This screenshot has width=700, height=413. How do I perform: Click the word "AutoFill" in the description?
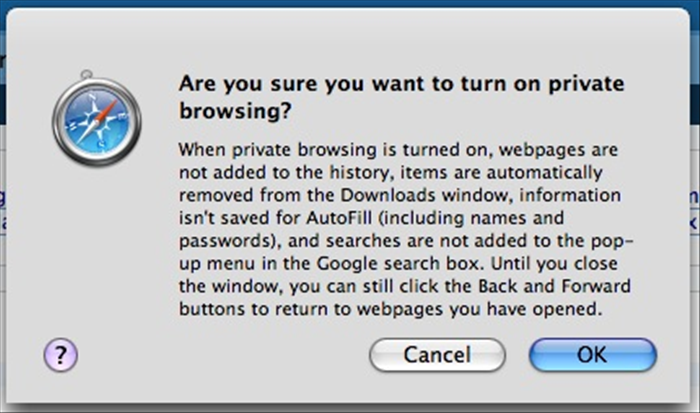(x=339, y=218)
